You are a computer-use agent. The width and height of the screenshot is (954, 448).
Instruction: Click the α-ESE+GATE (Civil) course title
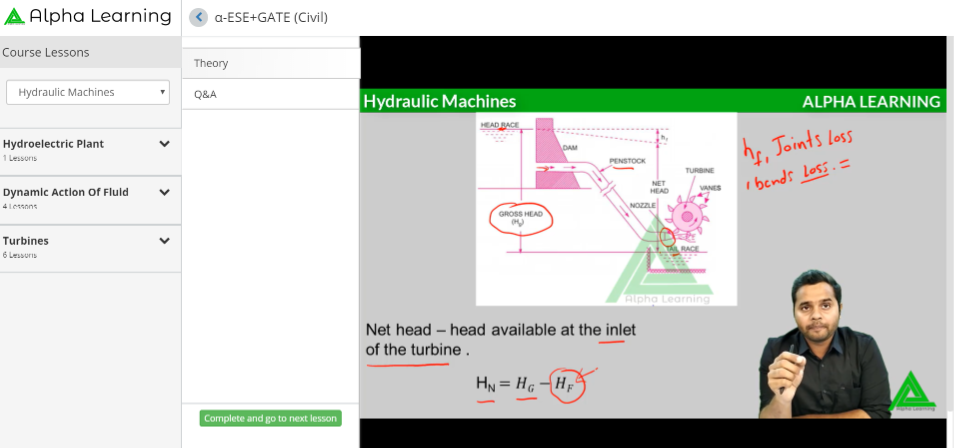click(271, 17)
